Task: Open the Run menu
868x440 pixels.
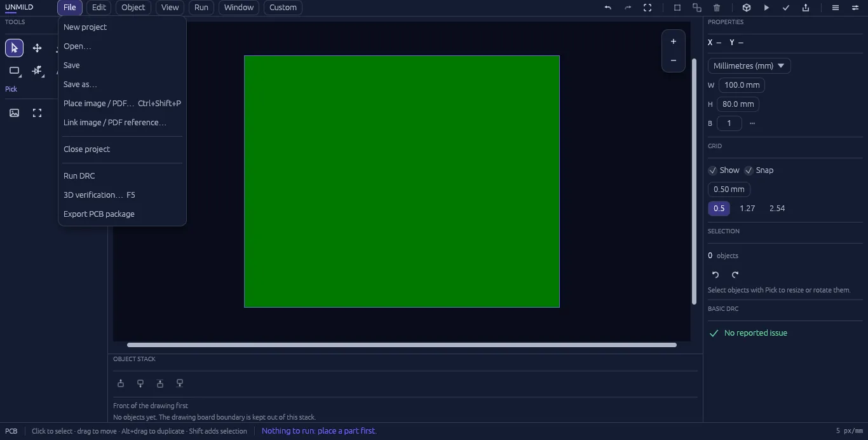Action: 201,8
